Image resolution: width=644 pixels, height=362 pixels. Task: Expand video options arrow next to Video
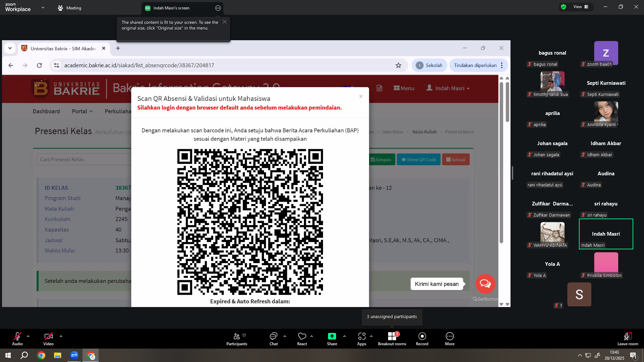[x=61, y=336]
